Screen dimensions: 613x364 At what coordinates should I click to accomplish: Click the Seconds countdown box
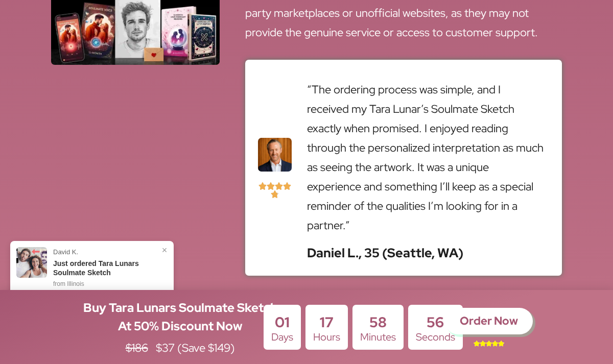435,327
